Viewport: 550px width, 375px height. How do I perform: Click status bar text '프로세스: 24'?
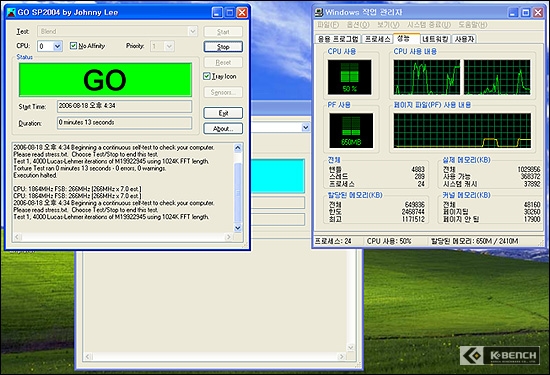(333, 241)
